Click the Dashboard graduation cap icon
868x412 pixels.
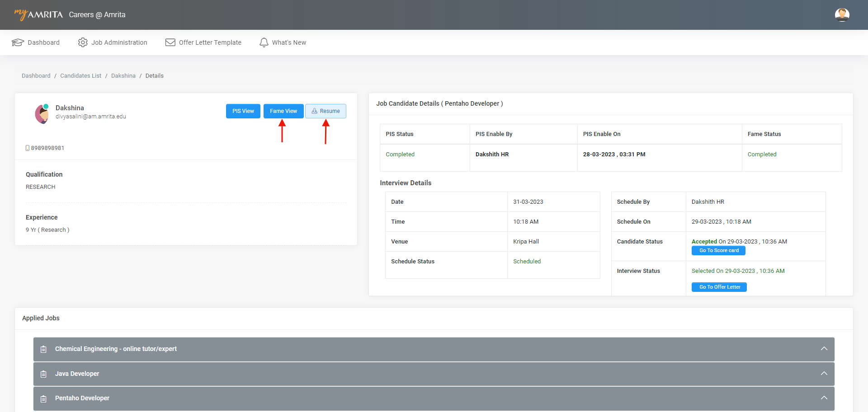pos(18,42)
